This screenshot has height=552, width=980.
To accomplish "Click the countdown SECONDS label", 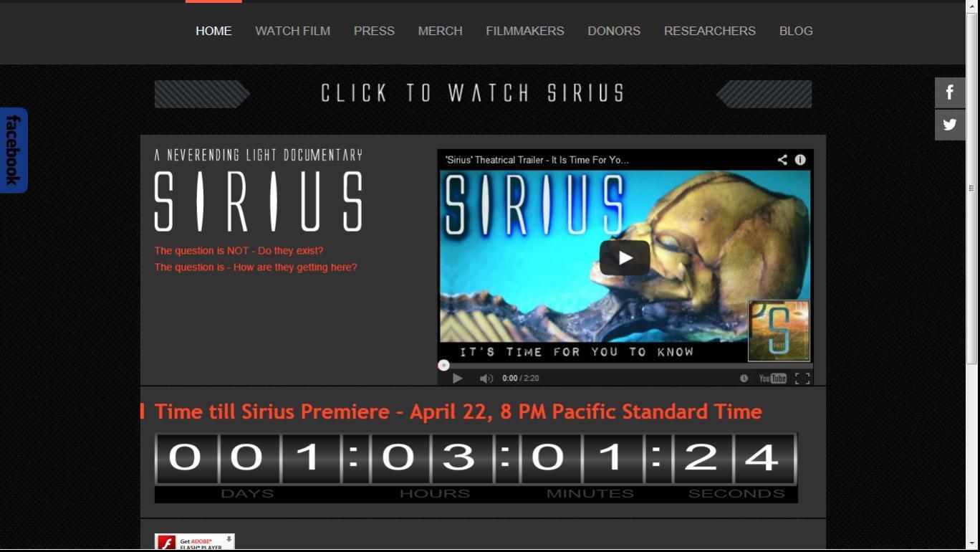I will coord(736,493).
